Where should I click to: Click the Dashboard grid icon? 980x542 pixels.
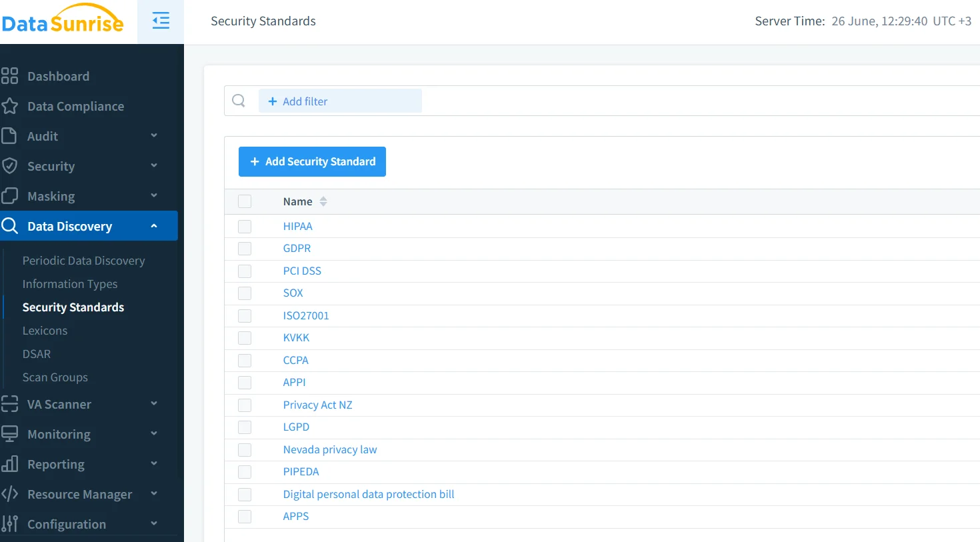9,76
